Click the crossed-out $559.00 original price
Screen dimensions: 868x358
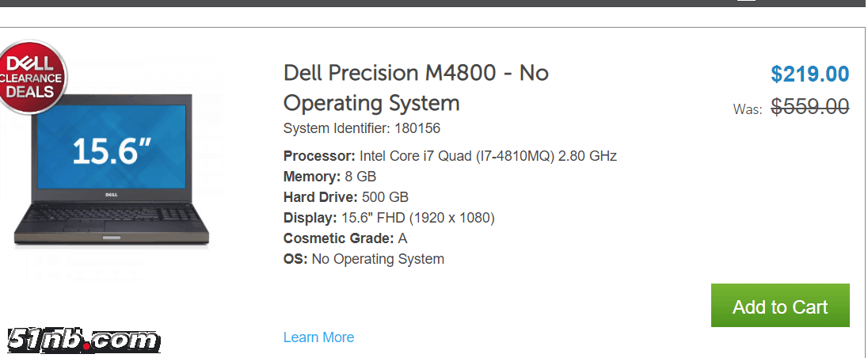pos(809,106)
